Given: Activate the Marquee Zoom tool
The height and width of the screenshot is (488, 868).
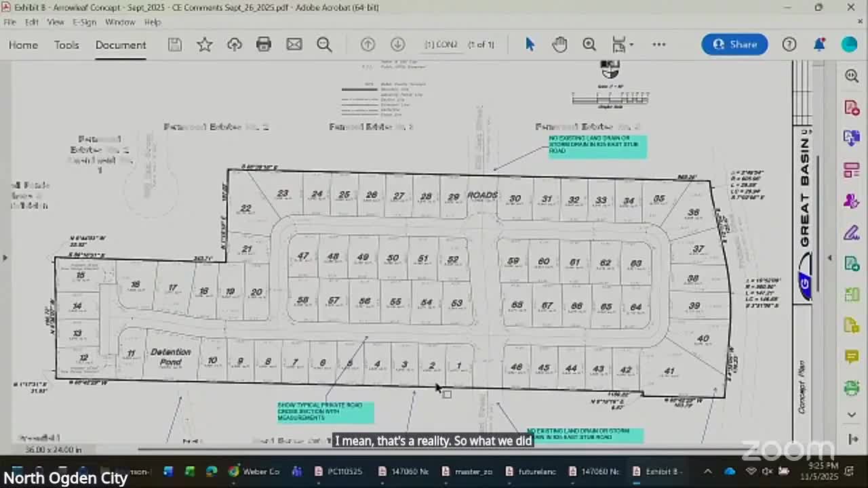Looking at the screenshot, I should [x=589, y=44].
